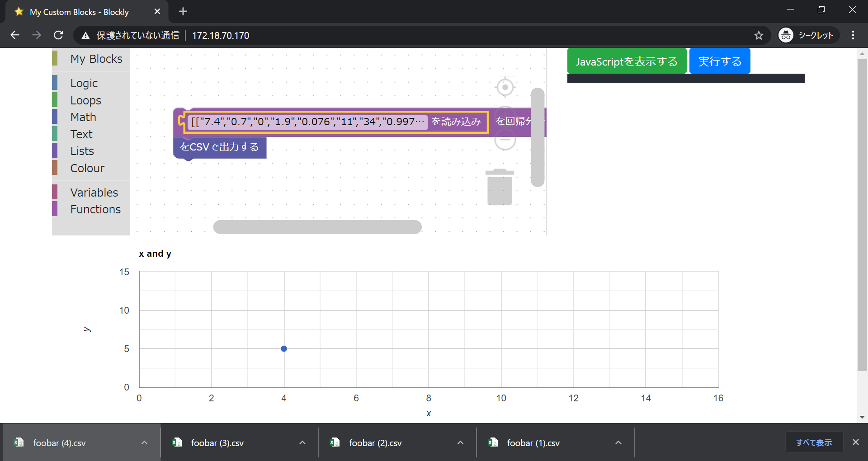The height and width of the screenshot is (461, 868).
Task: Click the Blockly zoom out minus icon
Action: point(505,140)
